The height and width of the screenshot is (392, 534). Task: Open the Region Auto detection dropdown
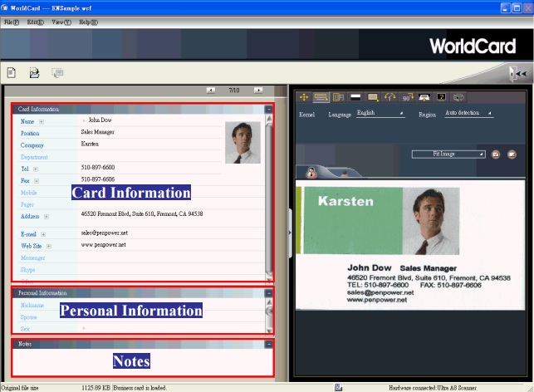(469, 113)
